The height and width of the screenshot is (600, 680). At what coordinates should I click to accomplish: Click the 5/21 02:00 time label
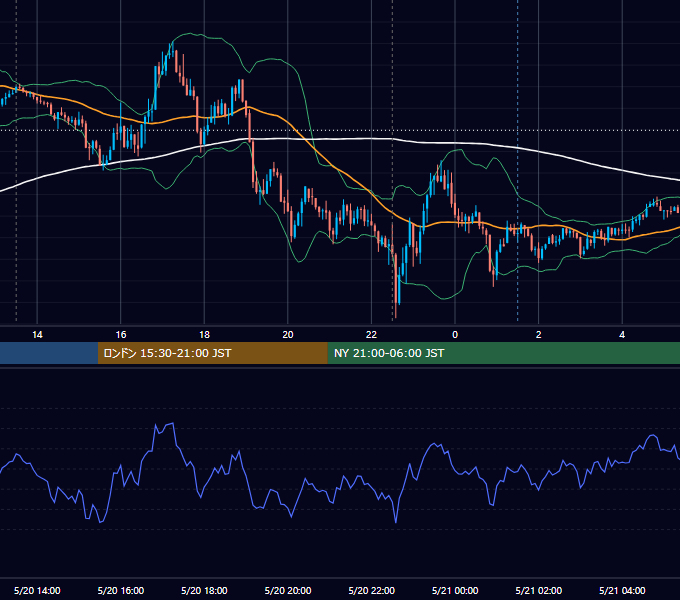tap(539, 590)
